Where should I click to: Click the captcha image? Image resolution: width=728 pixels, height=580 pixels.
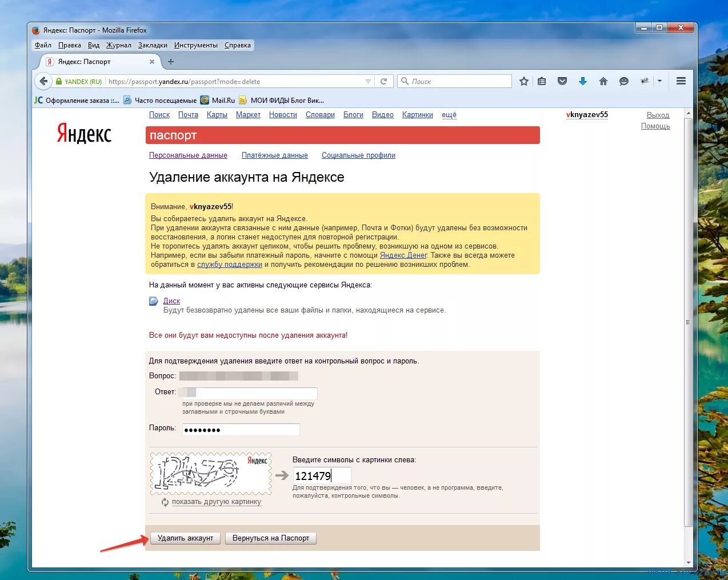tap(211, 474)
